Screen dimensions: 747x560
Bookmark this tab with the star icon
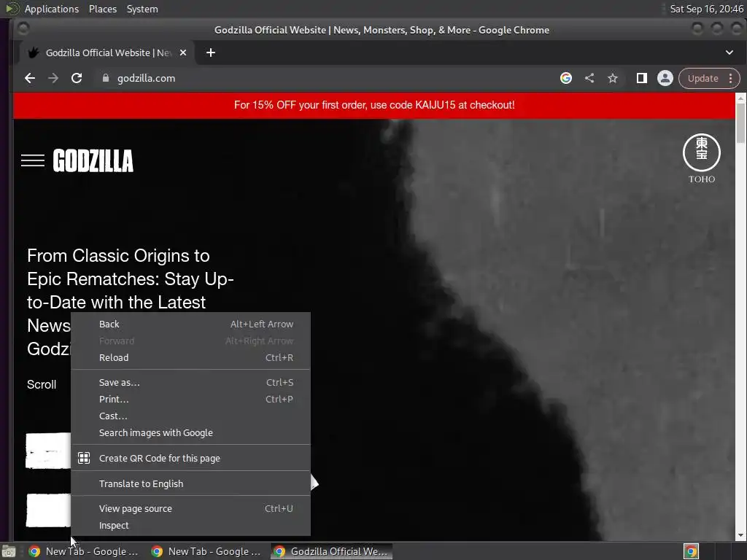coord(613,78)
